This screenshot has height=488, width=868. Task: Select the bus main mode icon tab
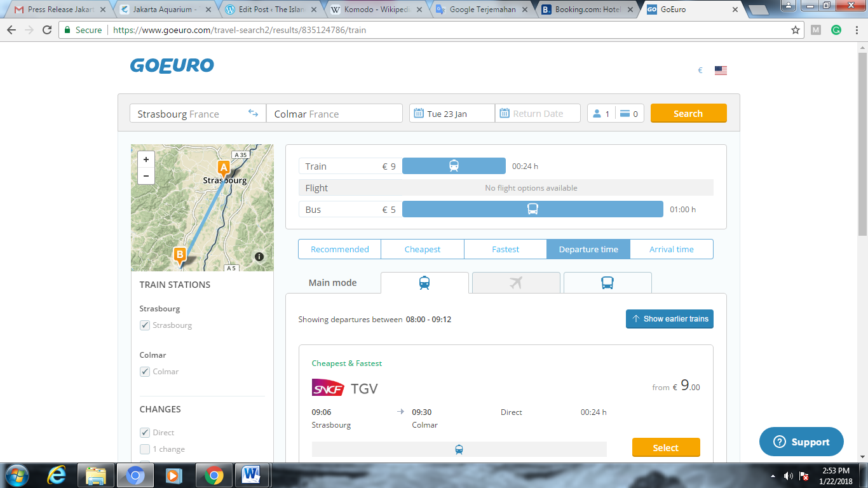coord(607,283)
